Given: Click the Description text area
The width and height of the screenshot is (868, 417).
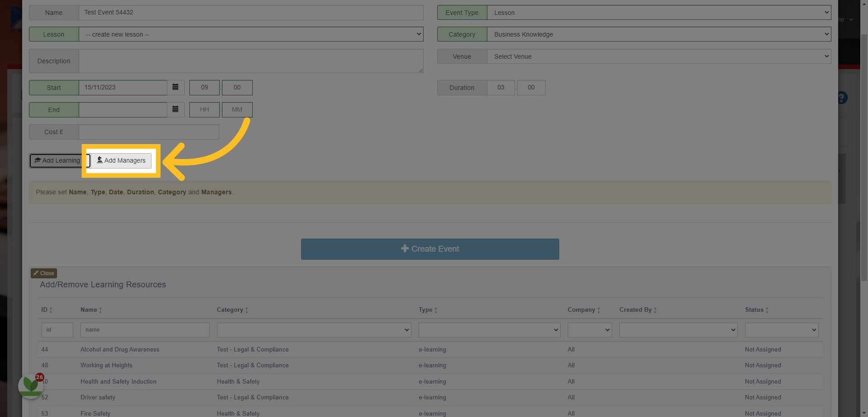Looking at the screenshot, I should [x=251, y=61].
